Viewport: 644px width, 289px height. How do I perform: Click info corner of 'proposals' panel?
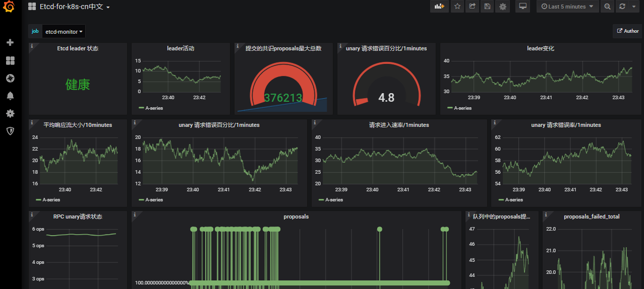click(135, 214)
